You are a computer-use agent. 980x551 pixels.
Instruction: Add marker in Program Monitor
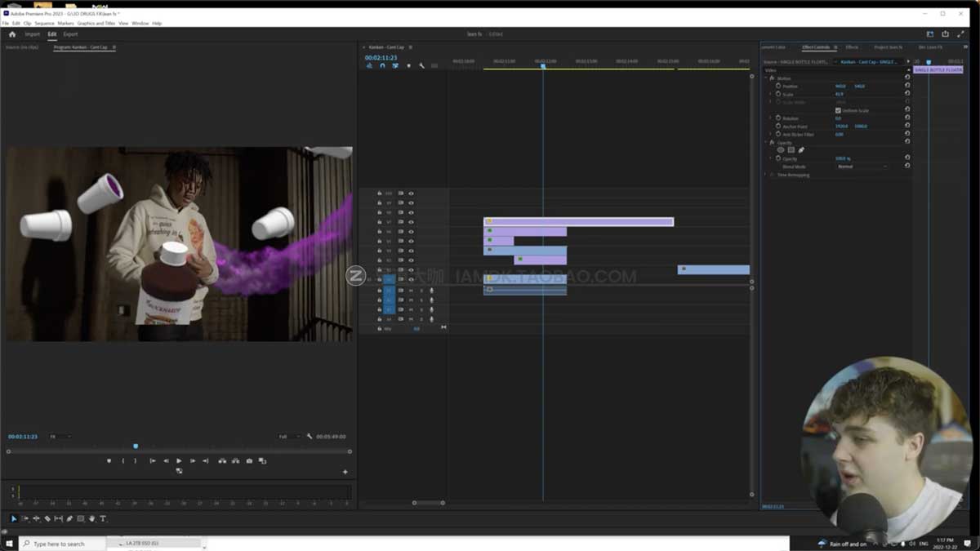[x=109, y=461]
